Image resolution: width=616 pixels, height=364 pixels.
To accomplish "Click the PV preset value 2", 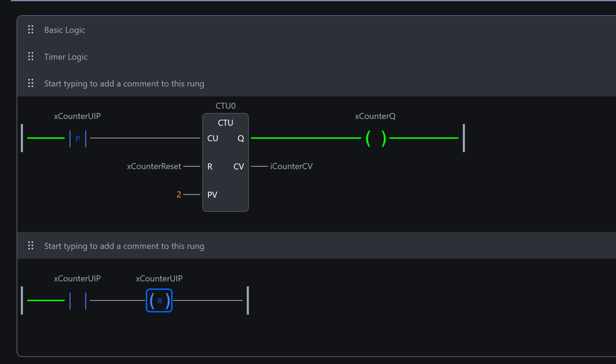I will click(x=179, y=195).
